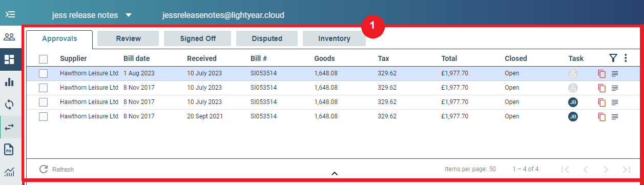Click the red copy icon on first row
The width and height of the screenshot is (644, 185).
pyautogui.click(x=602, y=74)
